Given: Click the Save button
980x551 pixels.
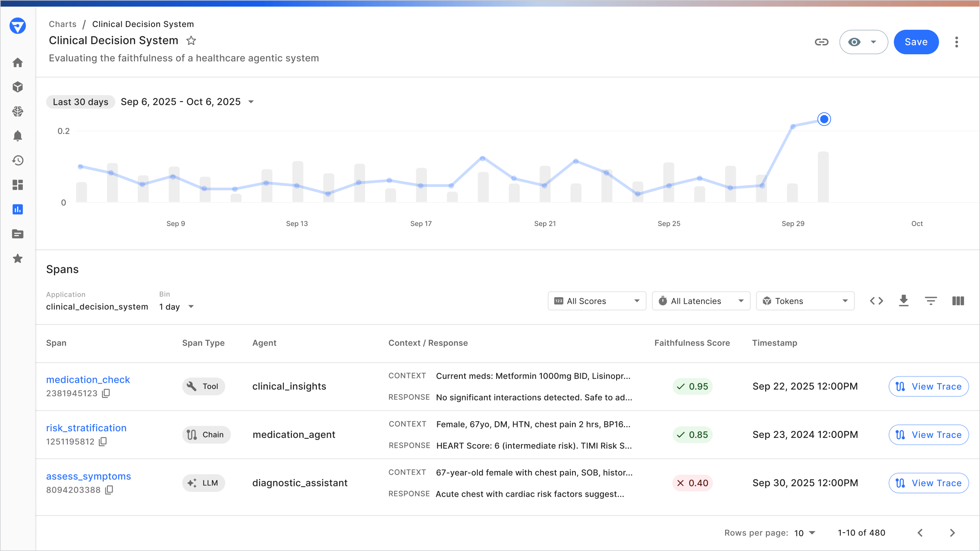Looking at the screenshot, I should pyautogui.click(x=916, y=42).
